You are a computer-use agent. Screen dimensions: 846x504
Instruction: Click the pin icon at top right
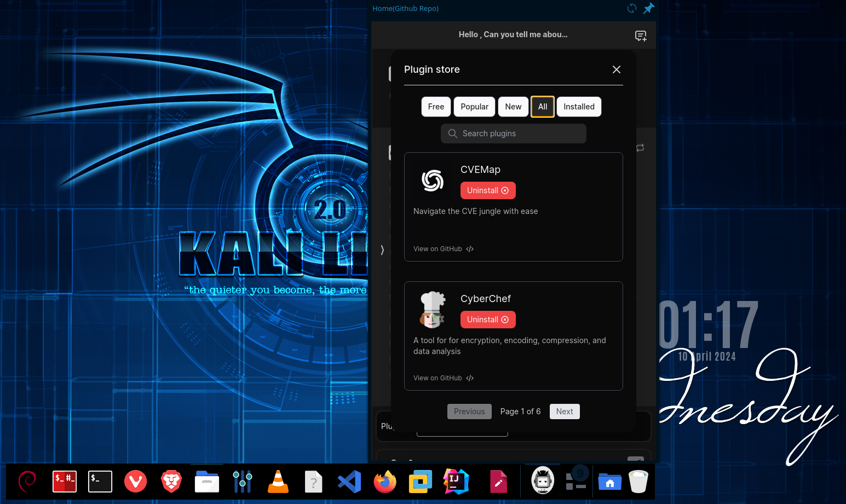coord(649,8)
